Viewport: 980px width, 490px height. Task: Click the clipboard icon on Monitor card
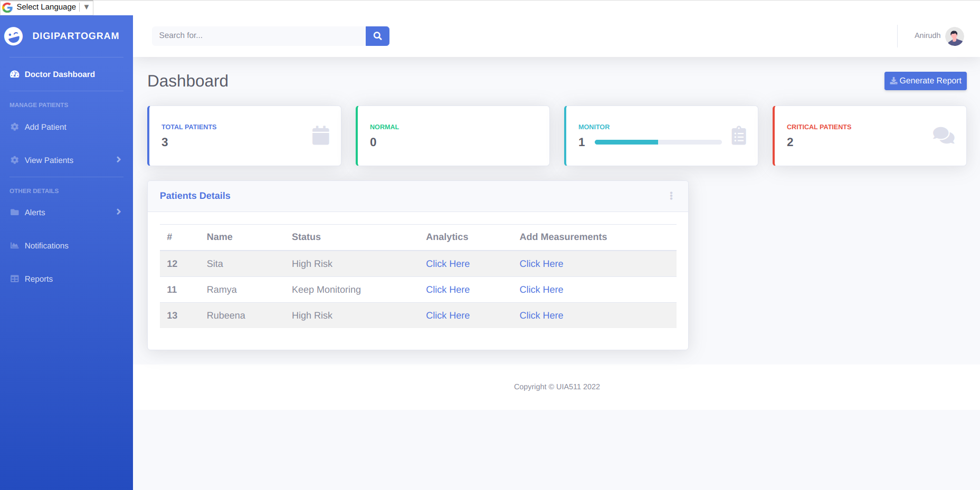pos(739,136)
